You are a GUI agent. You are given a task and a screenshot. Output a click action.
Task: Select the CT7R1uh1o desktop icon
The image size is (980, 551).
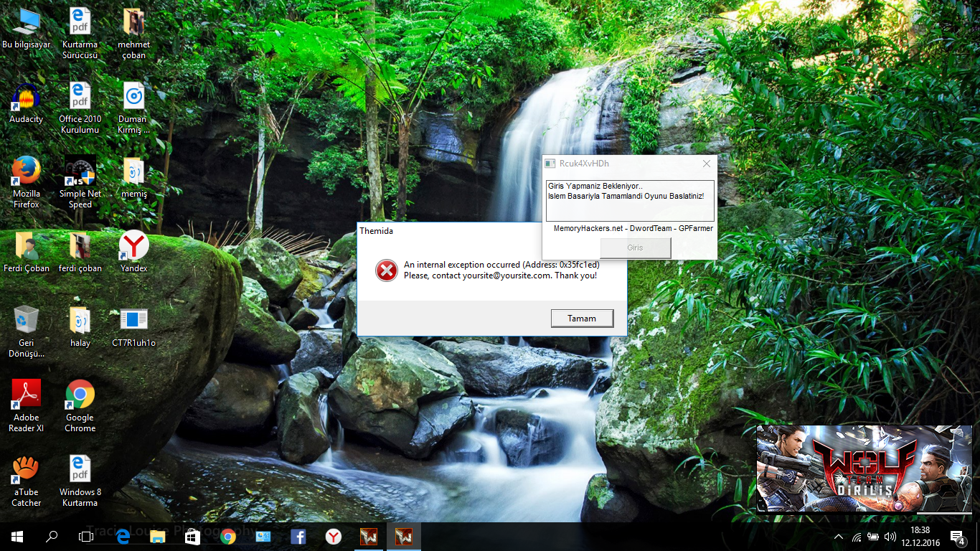point(133,327)
